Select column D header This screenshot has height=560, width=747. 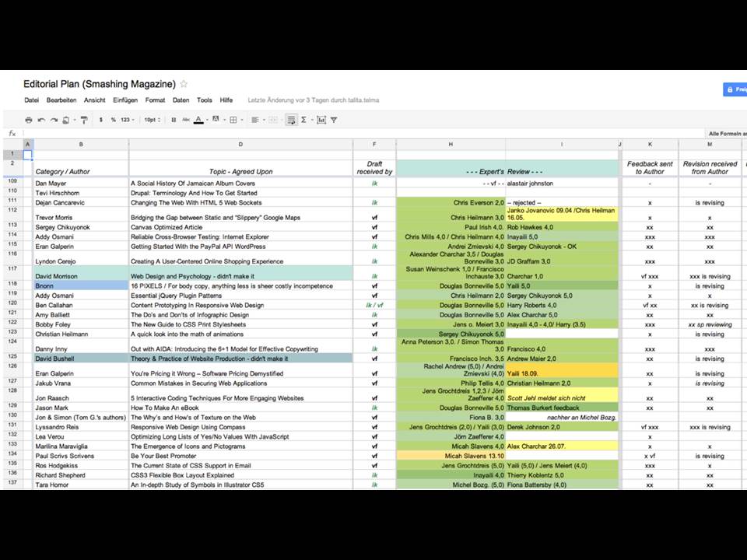point(240,145)
